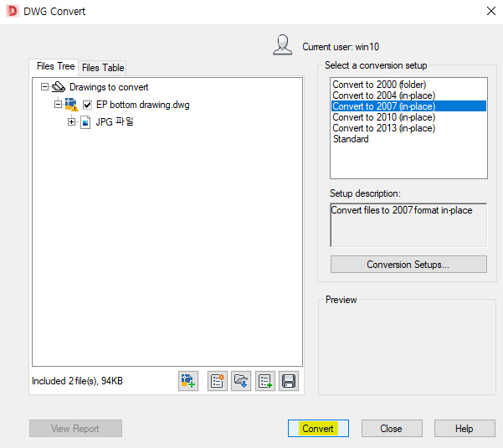Click the Current user avatar icon
The image size is (503, 448).
coord(283,45)
